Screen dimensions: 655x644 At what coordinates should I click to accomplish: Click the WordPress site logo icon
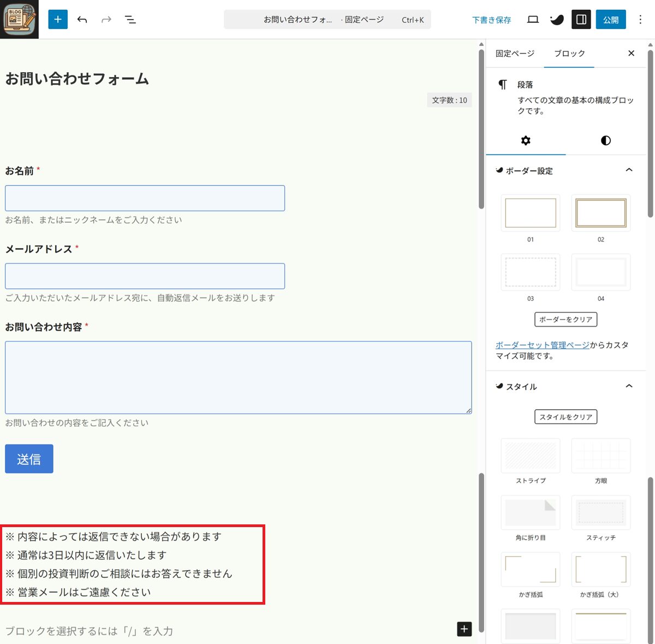tap(19, 19)
